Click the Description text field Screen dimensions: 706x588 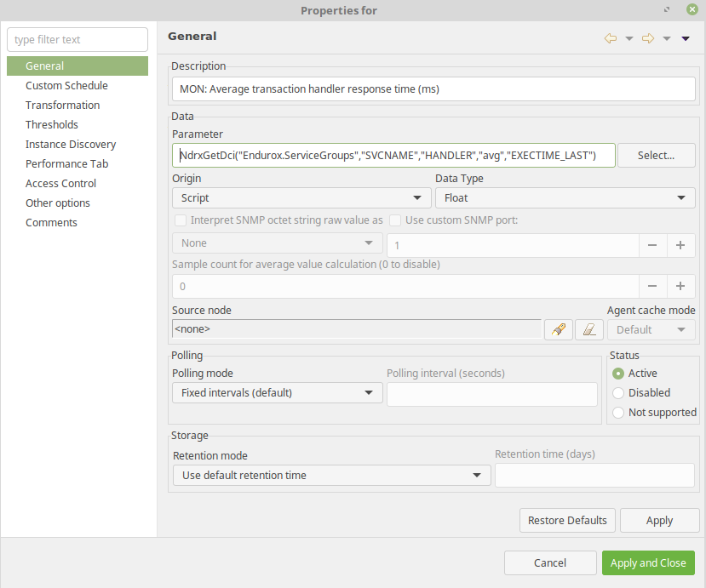[433, 89]
